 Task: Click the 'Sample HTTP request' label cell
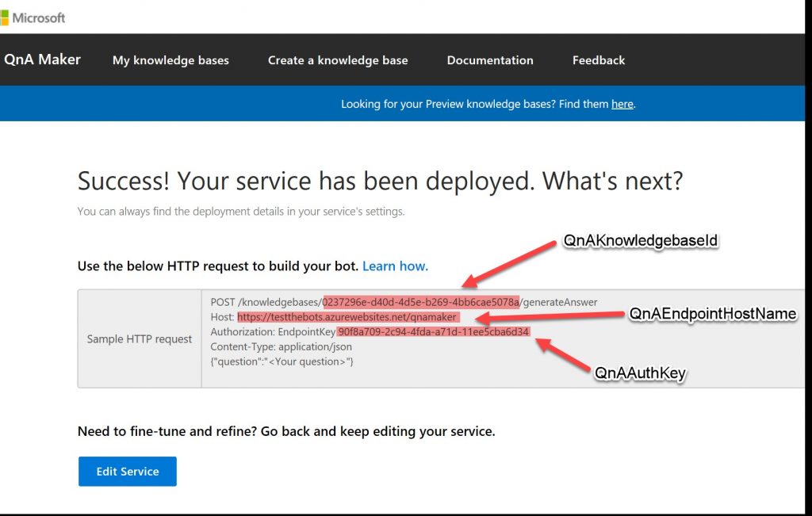[140, 339]
